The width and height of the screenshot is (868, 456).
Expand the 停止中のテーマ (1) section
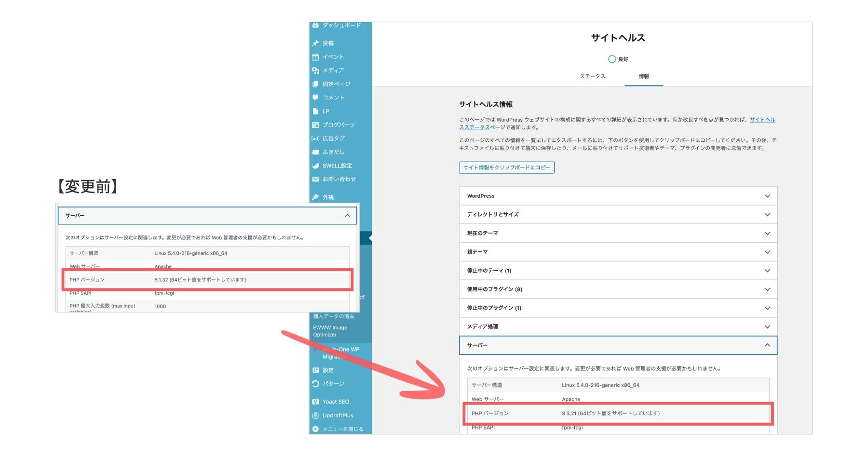click(618, 271)
